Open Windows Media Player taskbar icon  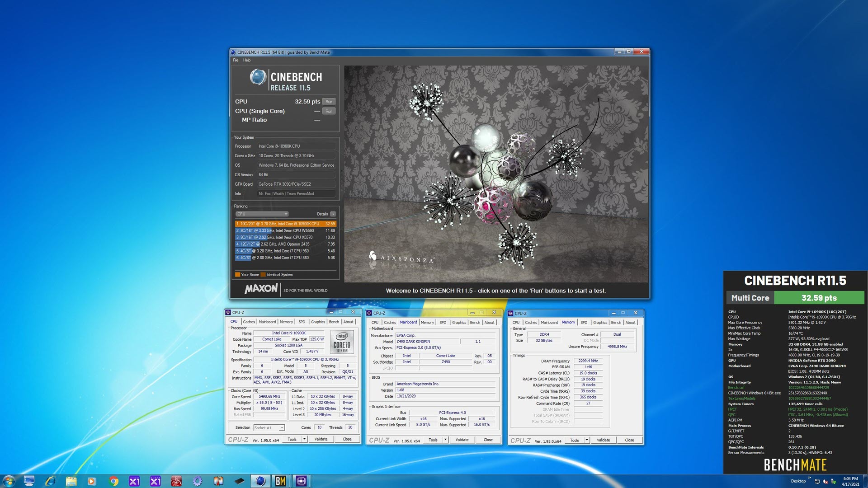pos(92,481)
